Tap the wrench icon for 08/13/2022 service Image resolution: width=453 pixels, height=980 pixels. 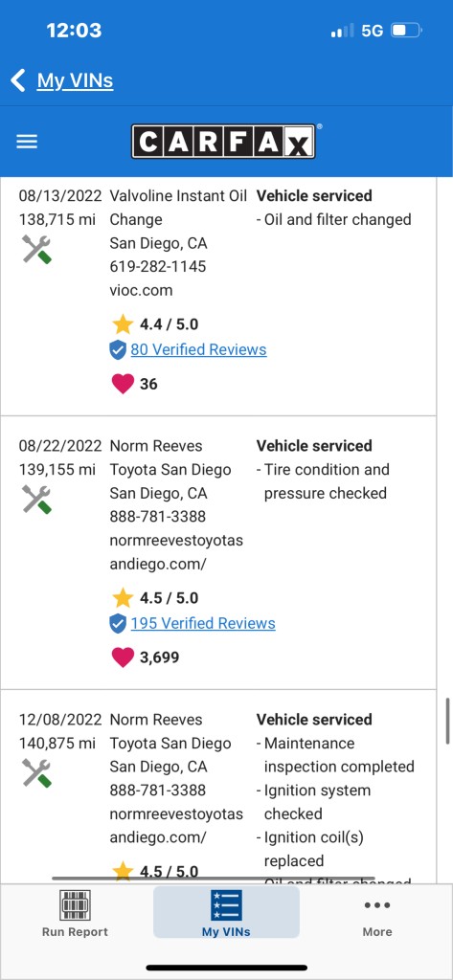(x=36, y=249)
